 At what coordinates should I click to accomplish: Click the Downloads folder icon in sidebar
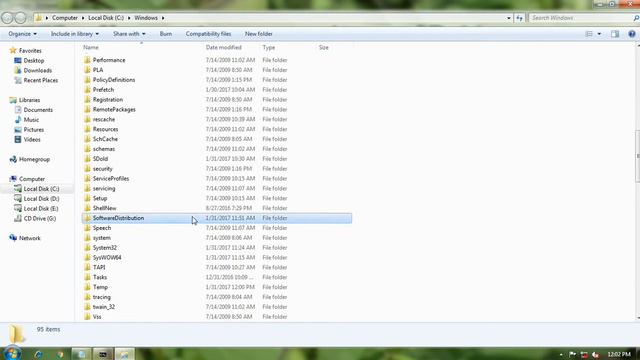point(18,70)
